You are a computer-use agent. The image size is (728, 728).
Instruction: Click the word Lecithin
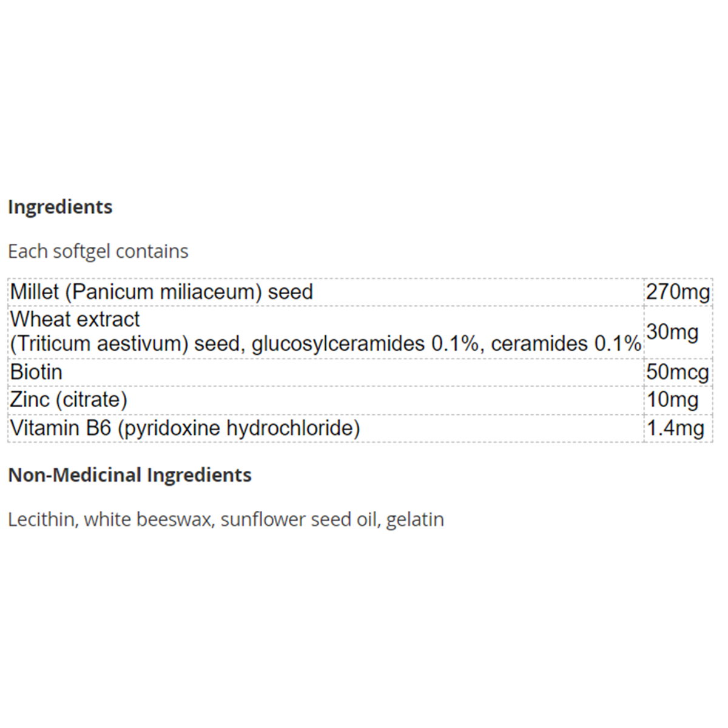coord(41,519)
